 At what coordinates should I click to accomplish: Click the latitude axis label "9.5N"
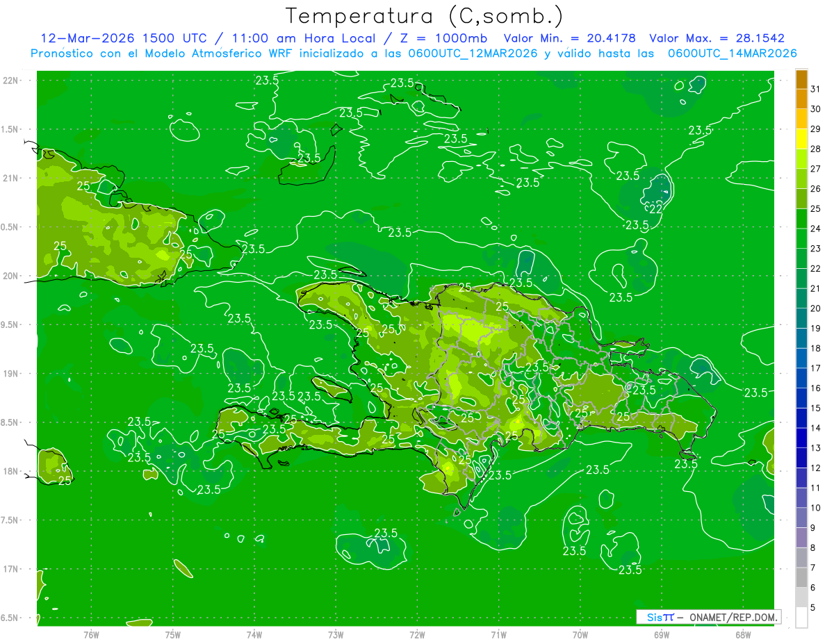pyautogui.click(x=10, y=324)
